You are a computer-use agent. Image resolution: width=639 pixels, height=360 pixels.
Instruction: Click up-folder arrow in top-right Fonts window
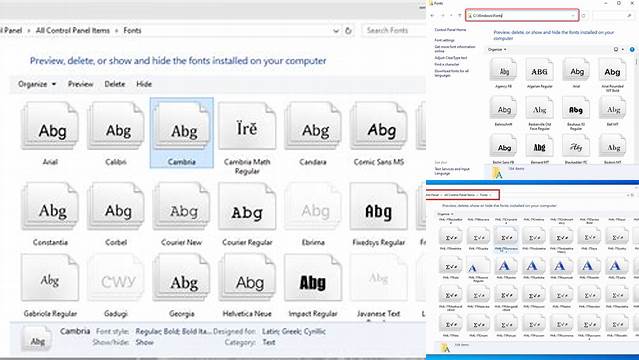460,15
